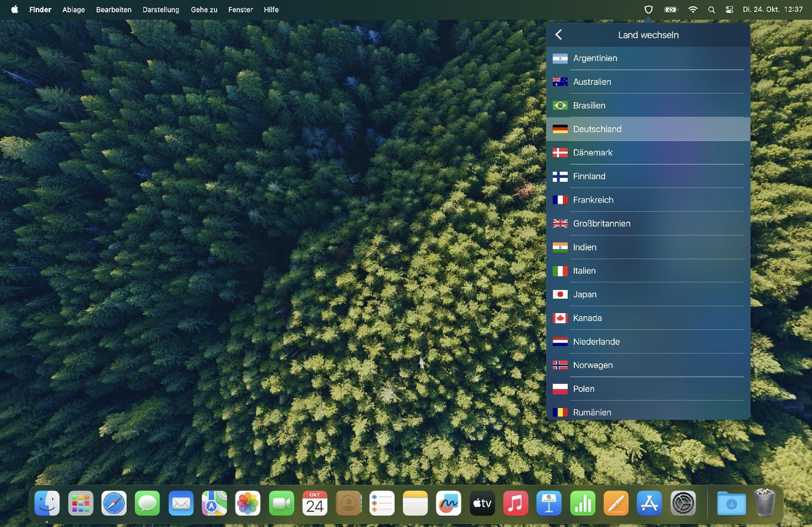Click the date and time in the menu bar
This screenshot has width=812, height=527.
[x=775, y=9]
